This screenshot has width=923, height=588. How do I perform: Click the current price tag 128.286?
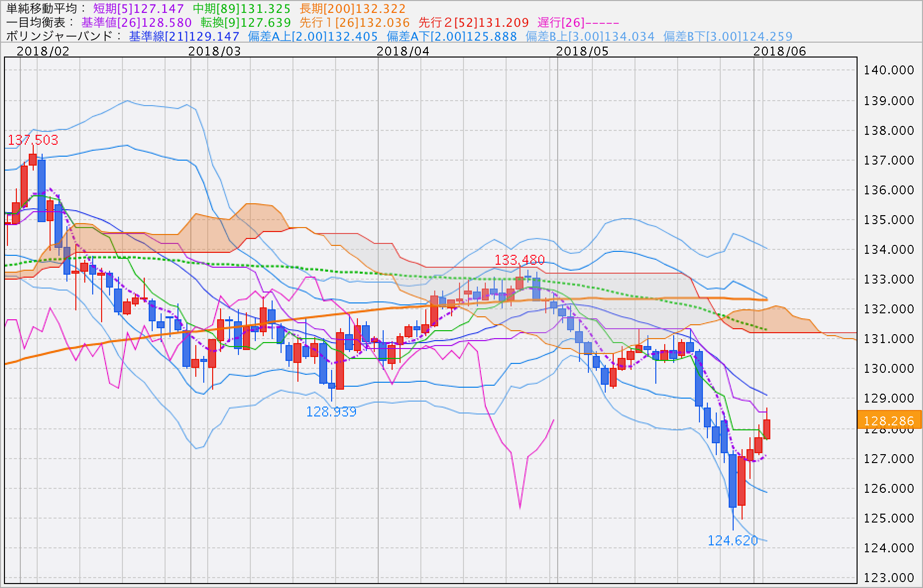click(x=889, y=420)
